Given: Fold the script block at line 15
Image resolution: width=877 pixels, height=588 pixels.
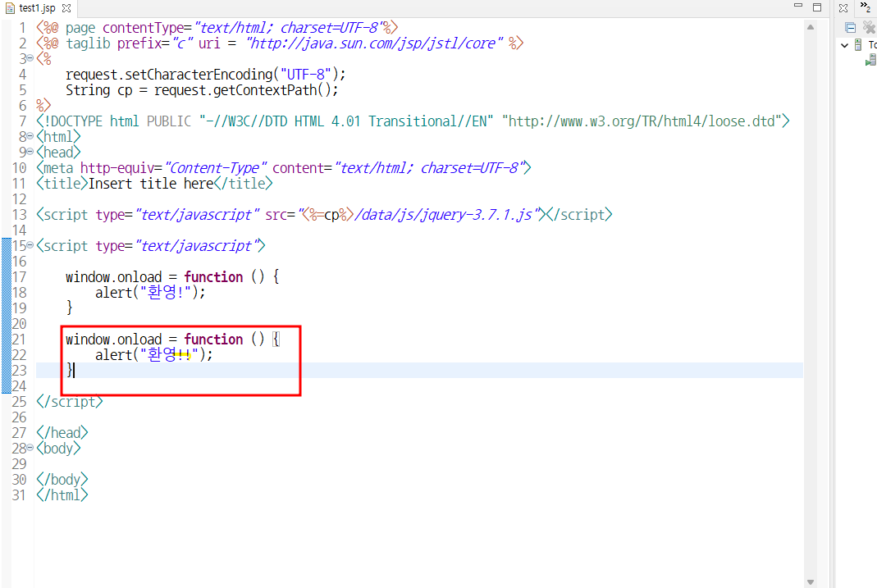Looking at the screenshot, I should (x=30, y=245).
